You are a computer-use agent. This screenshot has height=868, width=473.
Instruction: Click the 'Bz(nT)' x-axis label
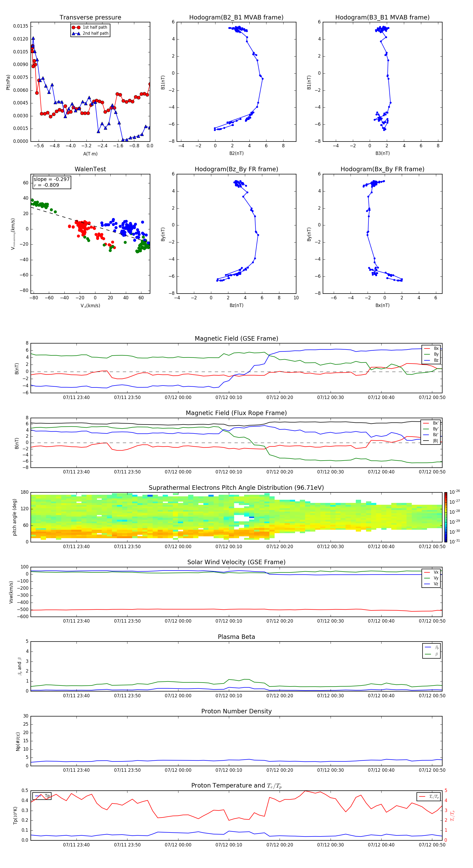(236, 305)
